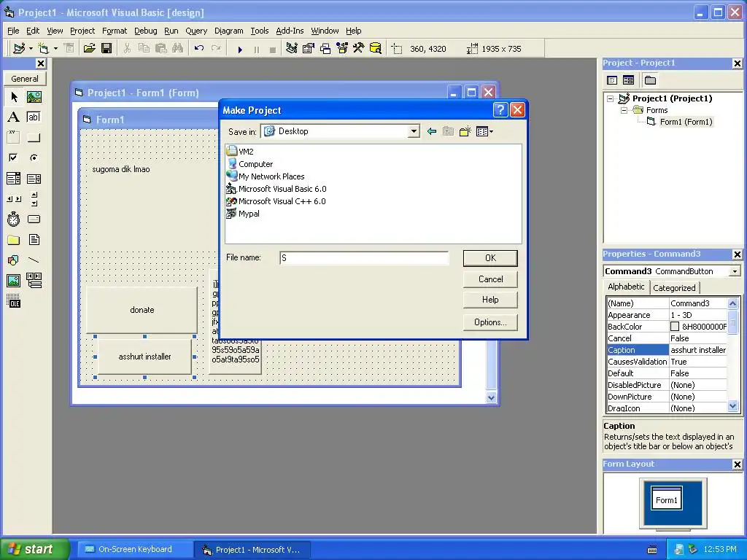Select the Timer tool in the toolbox
Image resolution: width=747 pixels, height=560 pixels.
14,219
